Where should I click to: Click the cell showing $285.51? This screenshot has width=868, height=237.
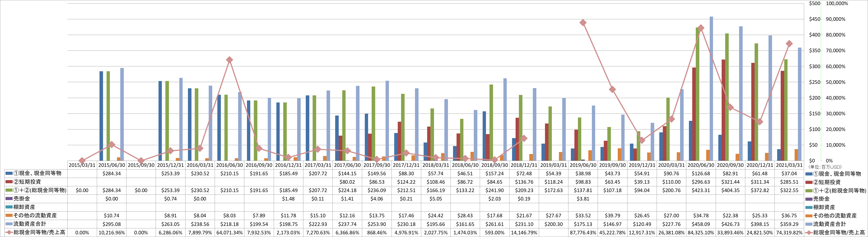(789, 182)
